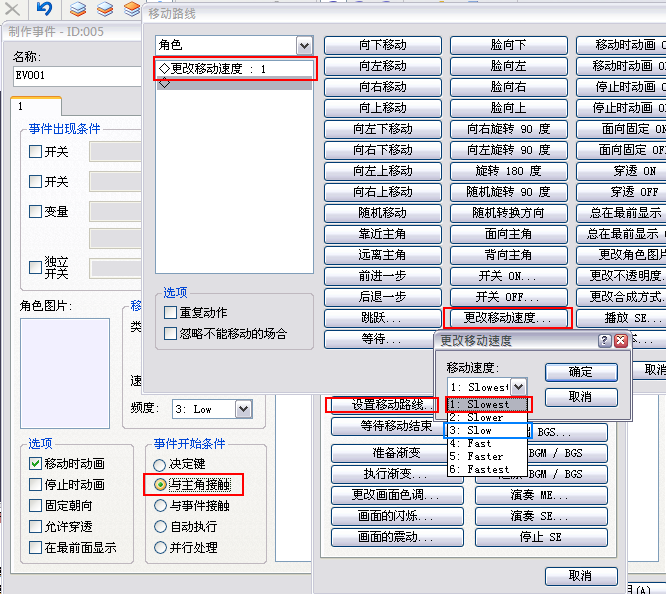Viewport: 666px width, 594px height.
Task: Choose 3: Slow from speed list
Action: tap(488, 430)
